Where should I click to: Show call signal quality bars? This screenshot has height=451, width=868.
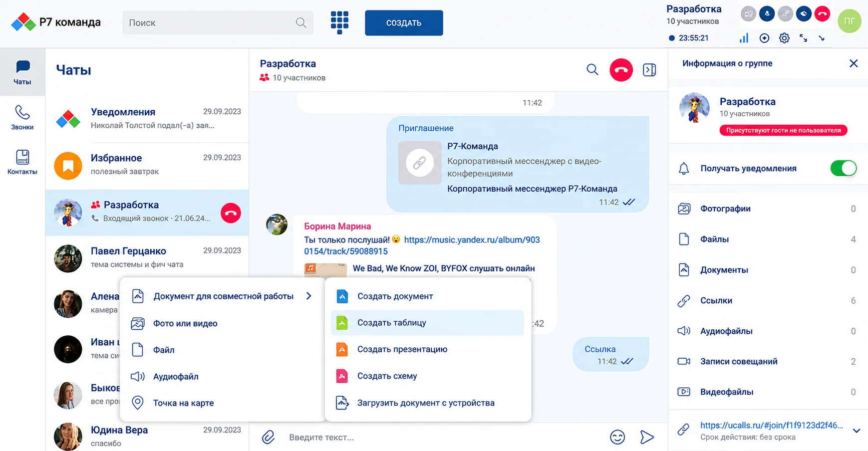[744, 38]
